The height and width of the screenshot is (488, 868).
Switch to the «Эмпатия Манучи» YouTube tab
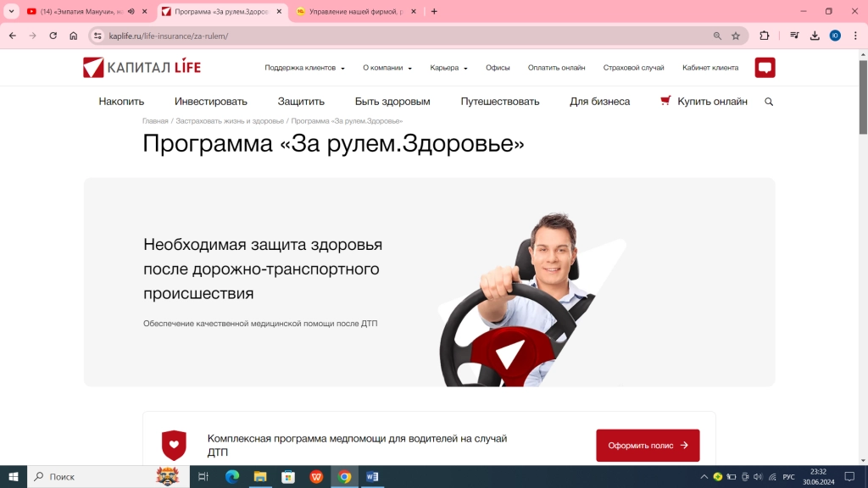(x=81, y=11)
